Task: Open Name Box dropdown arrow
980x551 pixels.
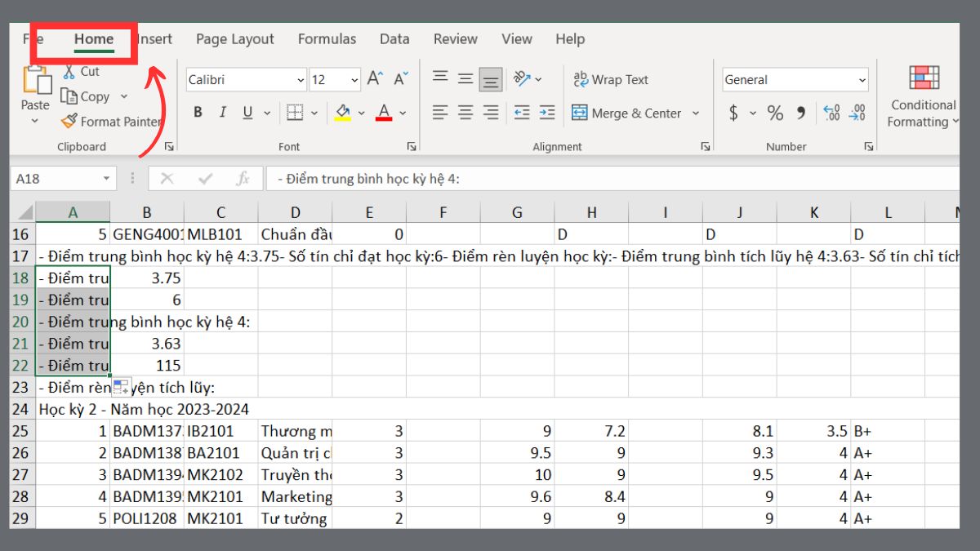Action: (106, 178)
